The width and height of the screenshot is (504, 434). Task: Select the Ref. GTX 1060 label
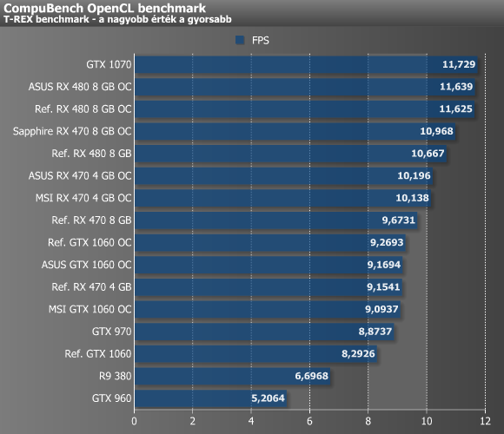point(98,354)
